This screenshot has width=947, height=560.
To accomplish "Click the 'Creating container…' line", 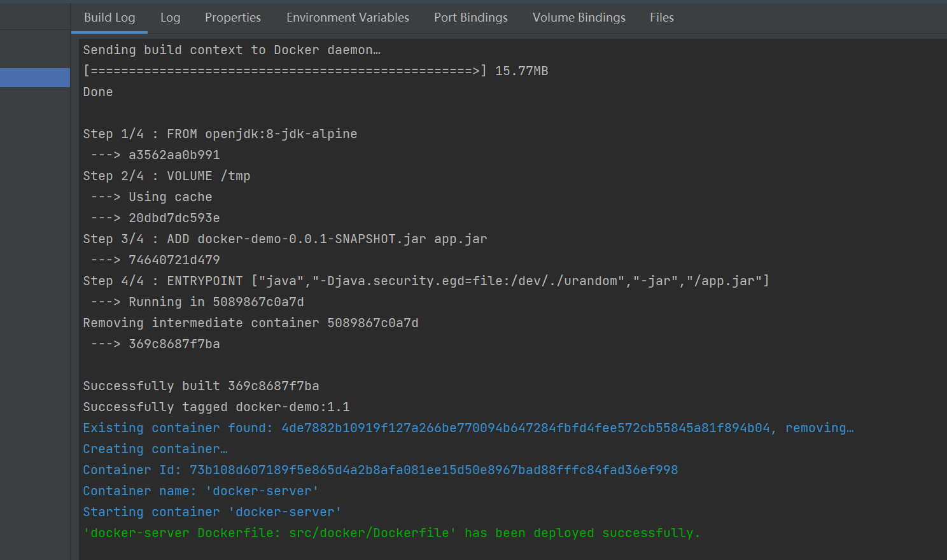I will pos(155,449).
